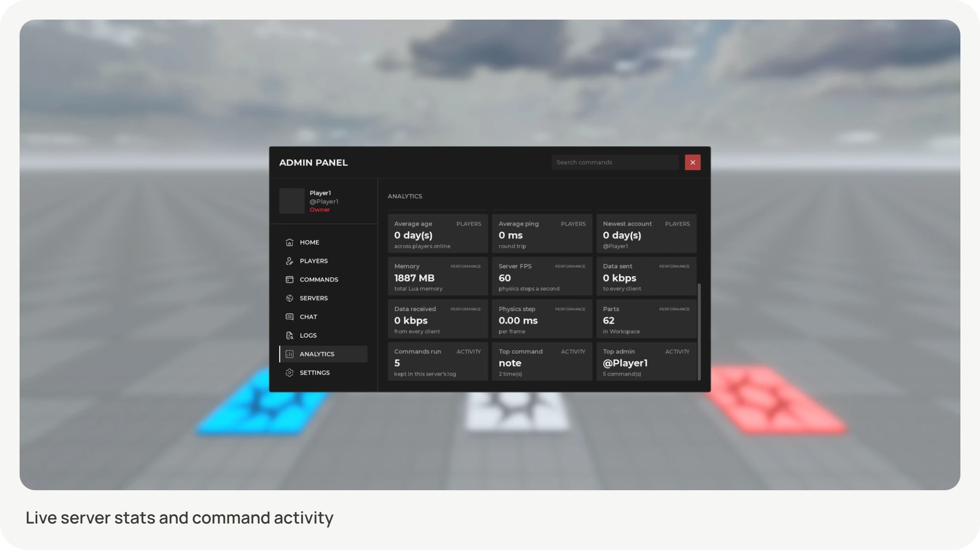Click the 'total Lua memory' caption
Viewport: 980px width, 550px height.
(x=418, y=289)
